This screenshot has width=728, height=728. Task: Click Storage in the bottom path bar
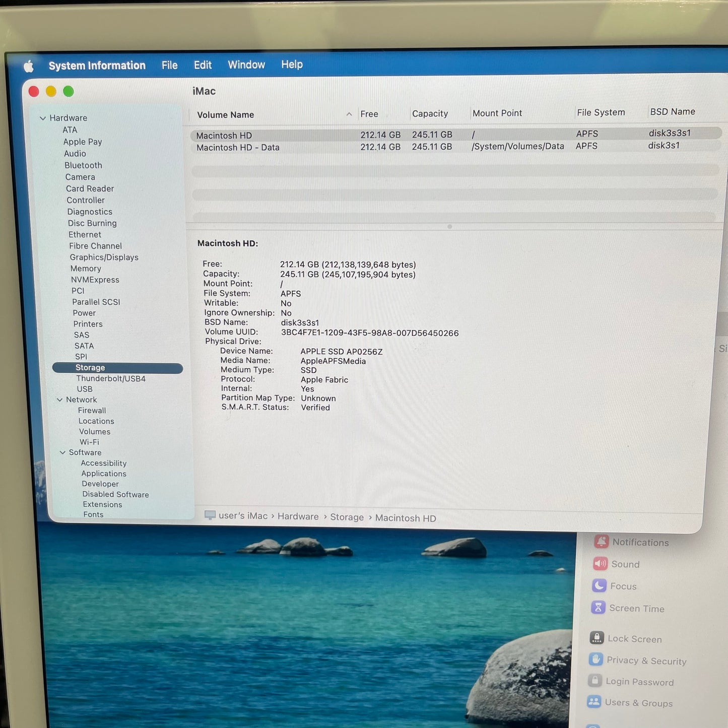coord(347,517)
